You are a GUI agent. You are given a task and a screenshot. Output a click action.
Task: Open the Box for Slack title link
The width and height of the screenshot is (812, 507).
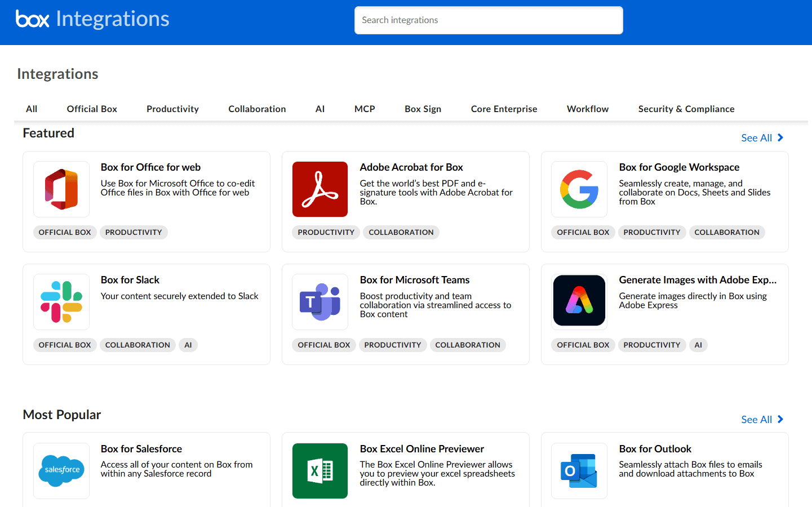(130, 280)
